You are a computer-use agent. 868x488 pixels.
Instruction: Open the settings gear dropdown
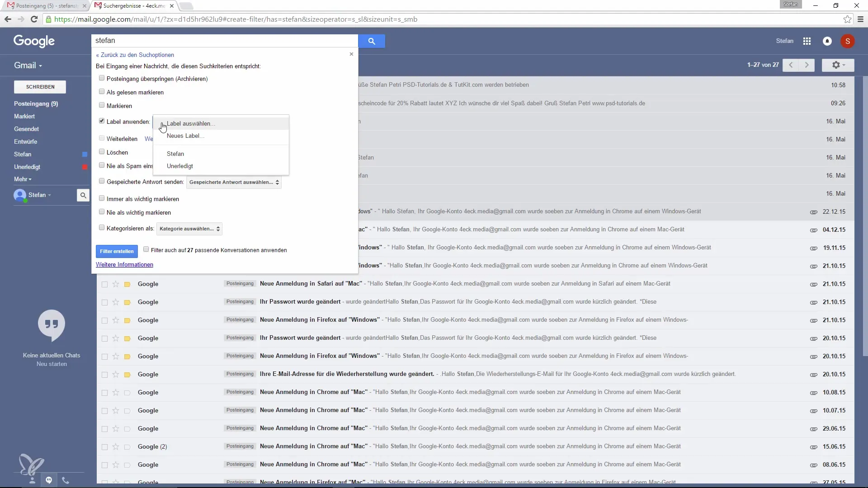(838, 65)
